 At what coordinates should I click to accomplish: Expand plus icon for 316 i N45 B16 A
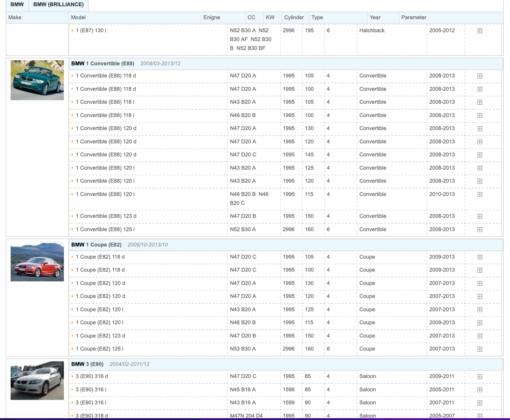tap(480, 390)
